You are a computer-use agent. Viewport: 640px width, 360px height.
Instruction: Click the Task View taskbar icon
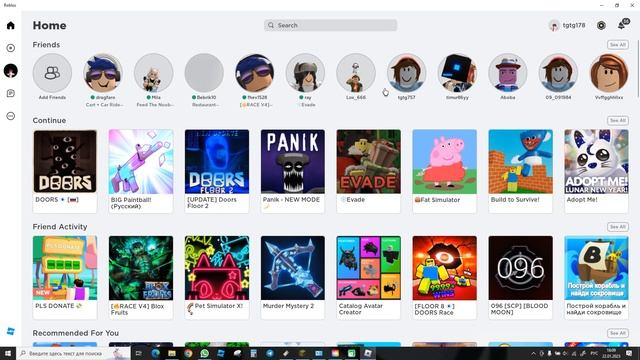click(138, 353)
